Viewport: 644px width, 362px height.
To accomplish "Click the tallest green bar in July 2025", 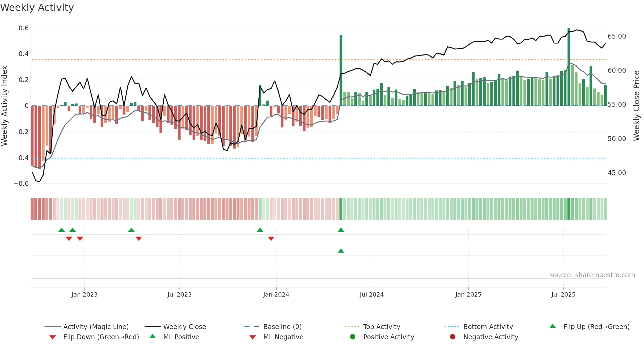I will (x=569, y=67).
